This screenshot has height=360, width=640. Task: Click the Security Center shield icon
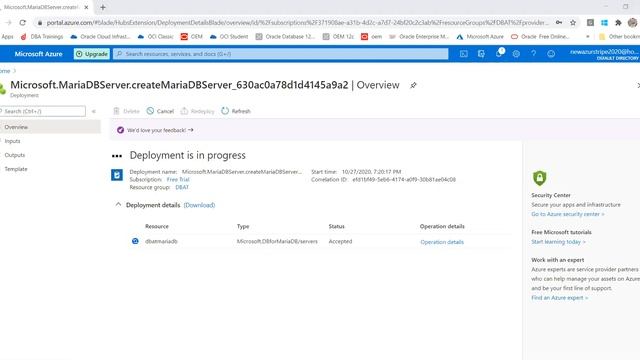[540, 178]
